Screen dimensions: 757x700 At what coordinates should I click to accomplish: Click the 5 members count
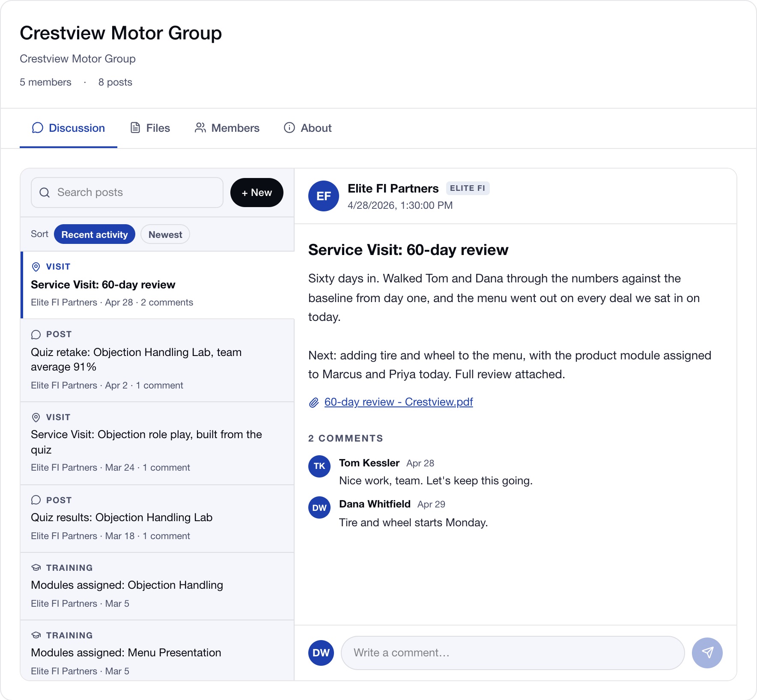pos(45,82)
